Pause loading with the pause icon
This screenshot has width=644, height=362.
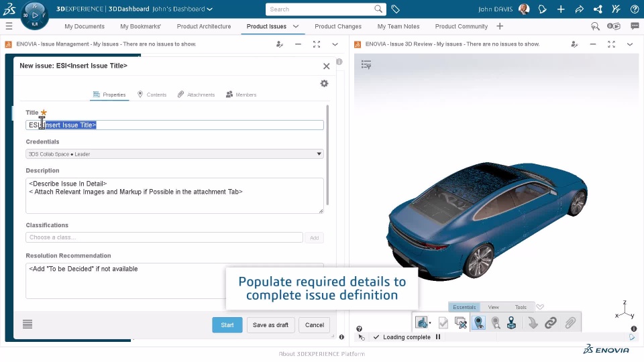(x=438, y=337)
